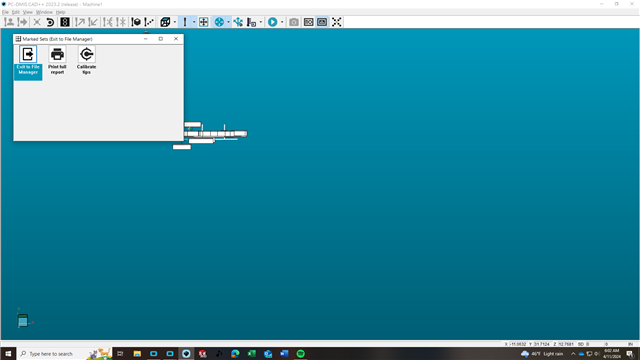Expand the dropdown arrow beside the execute button
The width and height of the screenshot is (640, 360).
pyautogui.click(x=282, y=22)
